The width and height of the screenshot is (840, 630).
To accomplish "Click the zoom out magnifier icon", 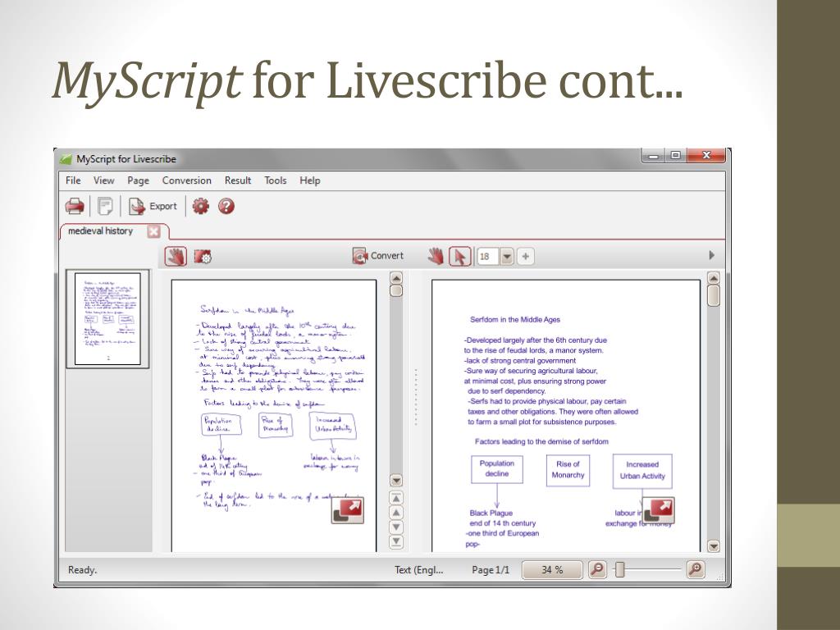I will [597, 569].
